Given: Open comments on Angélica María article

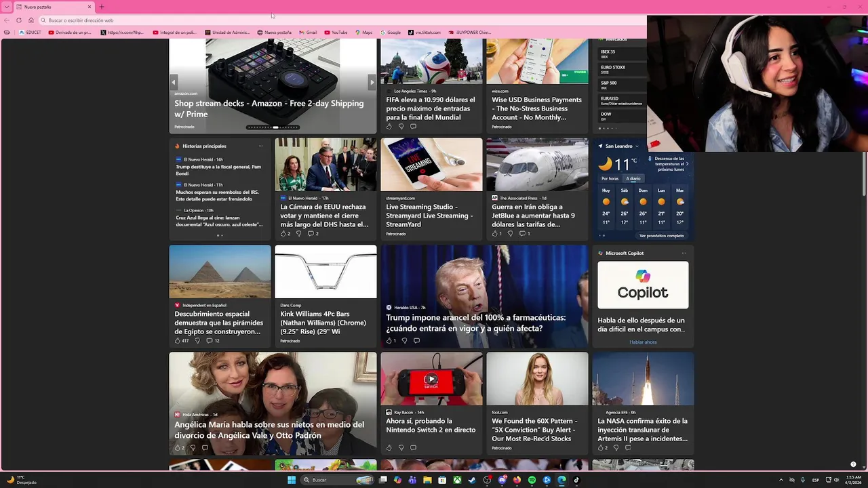Looking at the screenshot, I should (x=205, y=447).
